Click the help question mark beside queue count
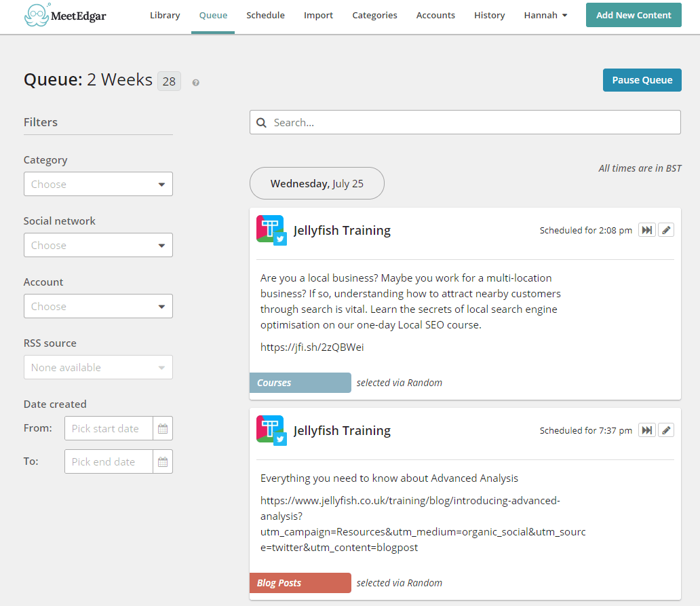Image resolution: width=700 pixels, height=606 pixels. [196, 83]
